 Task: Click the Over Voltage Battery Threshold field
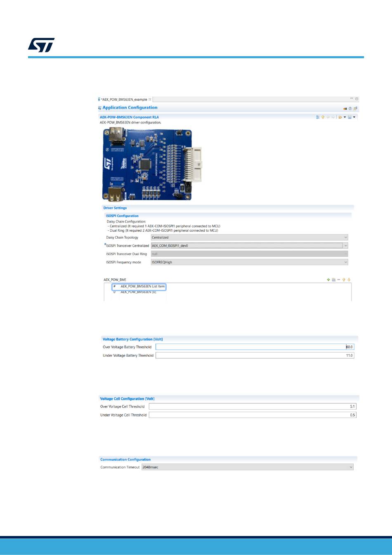(255, 347)
